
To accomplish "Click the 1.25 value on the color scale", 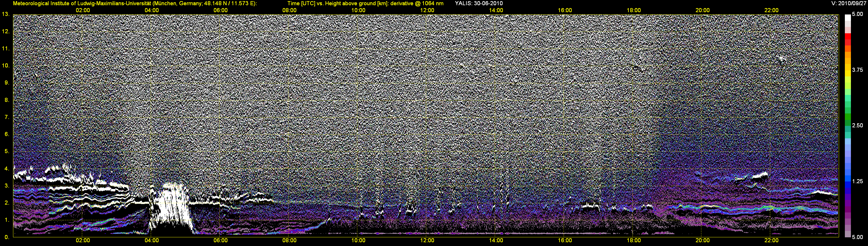I will pyautogui.click(x=858, y=181).
